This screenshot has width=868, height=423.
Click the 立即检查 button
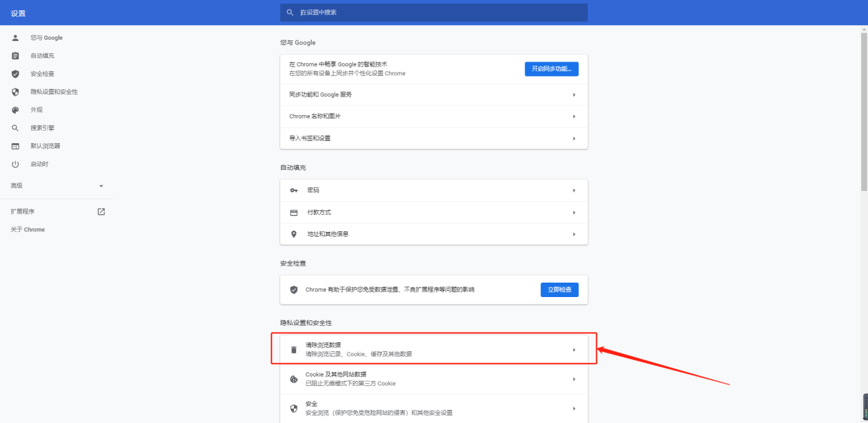tap(560, 290)
